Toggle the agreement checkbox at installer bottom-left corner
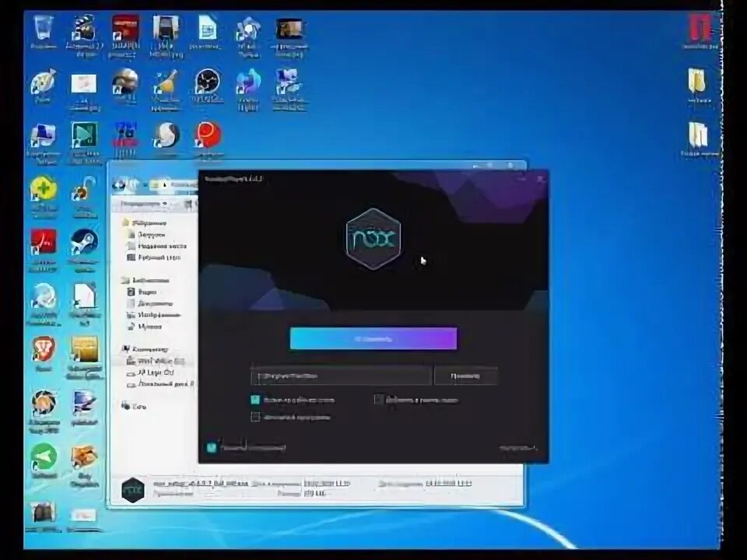 [211, 447]
